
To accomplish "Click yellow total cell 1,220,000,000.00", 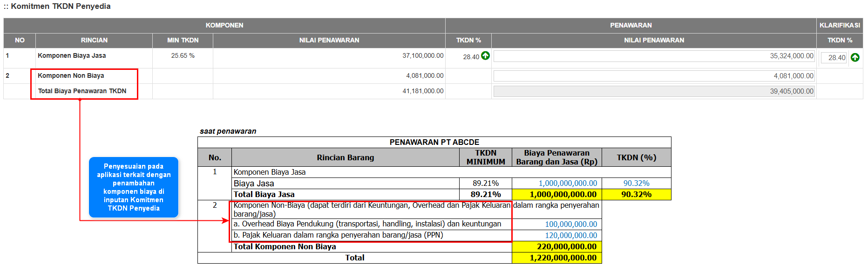I will pyautogui.click(x=557, y=258).
